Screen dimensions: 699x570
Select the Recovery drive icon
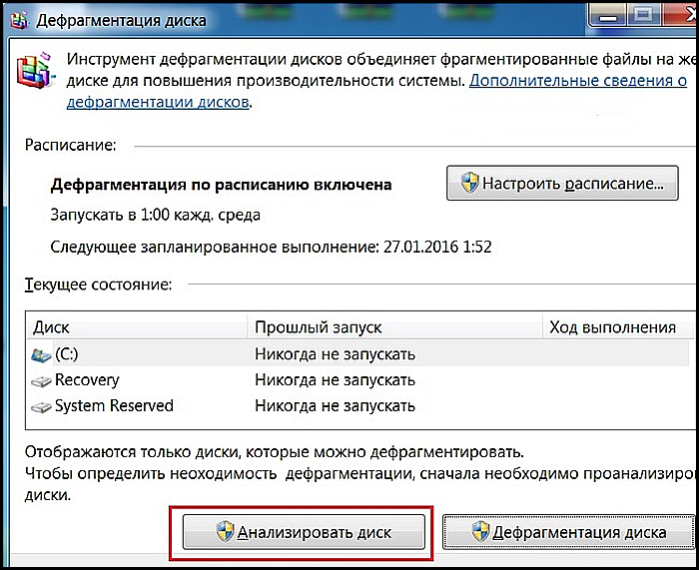[x=41, y=381]
